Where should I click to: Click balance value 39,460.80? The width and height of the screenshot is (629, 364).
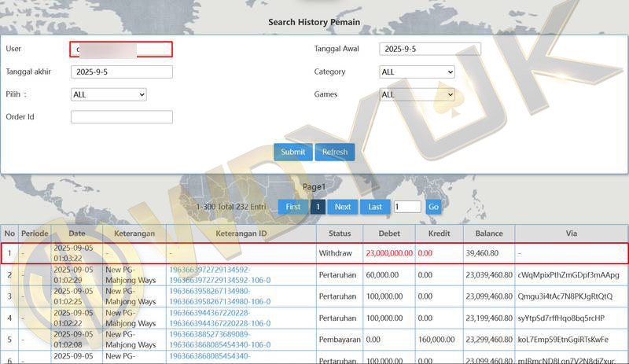click(x=482, y=253)
